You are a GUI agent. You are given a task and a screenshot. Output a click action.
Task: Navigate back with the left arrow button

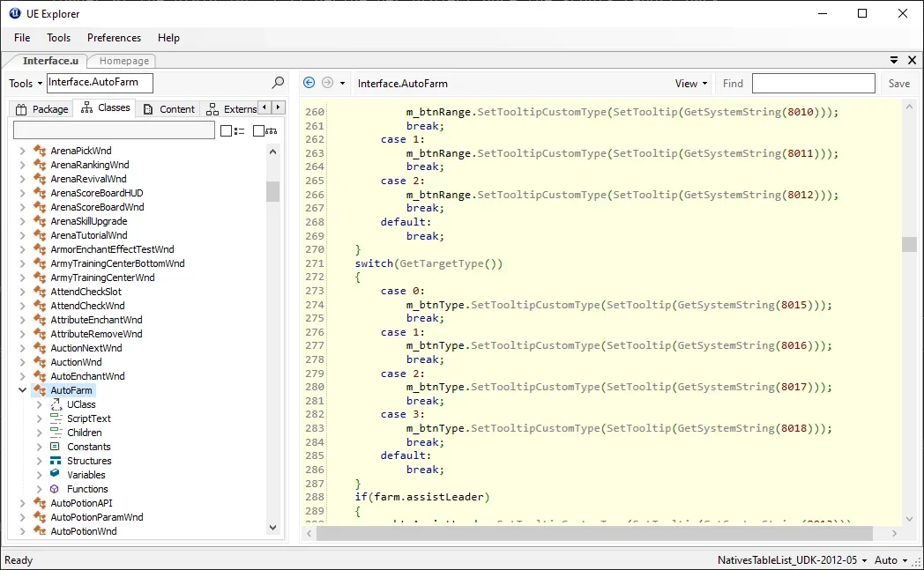click(309, 83)
